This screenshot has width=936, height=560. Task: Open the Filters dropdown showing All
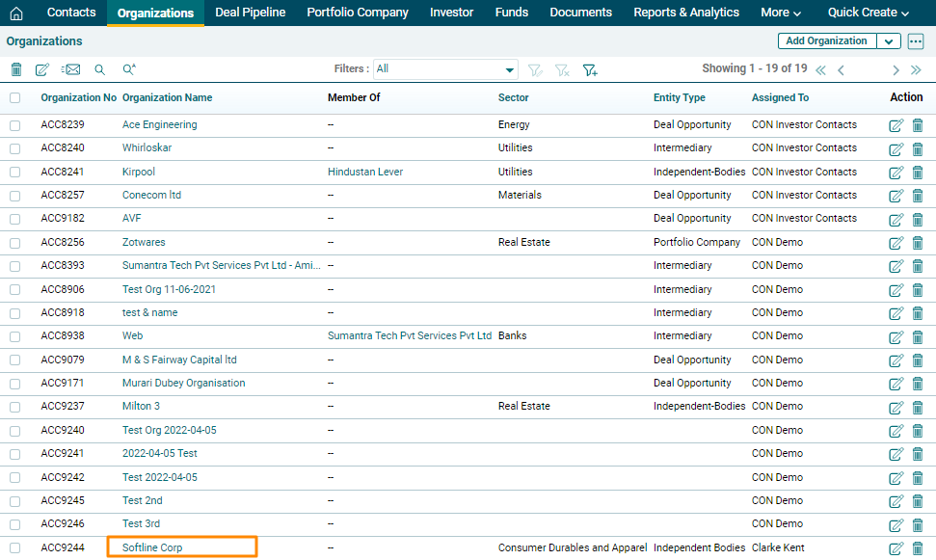click(x=445, y=69)
